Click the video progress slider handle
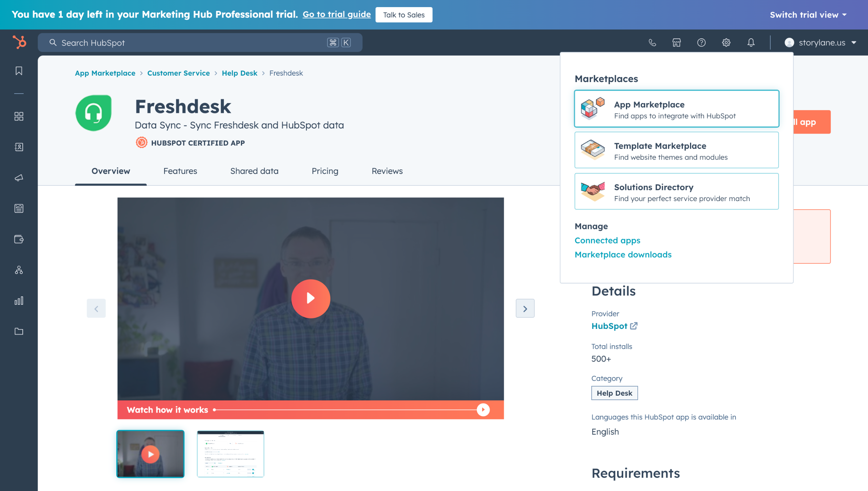Screen dimensions: 868x491 (483, 410)
